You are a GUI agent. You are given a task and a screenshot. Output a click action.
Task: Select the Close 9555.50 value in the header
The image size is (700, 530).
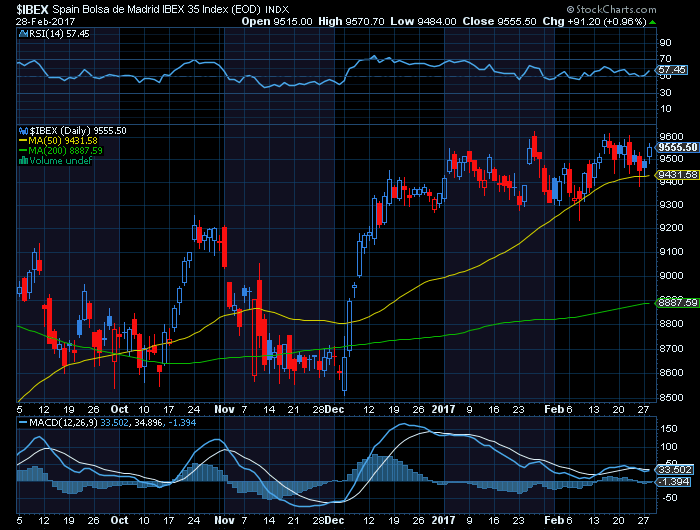(x=499, y=21)
